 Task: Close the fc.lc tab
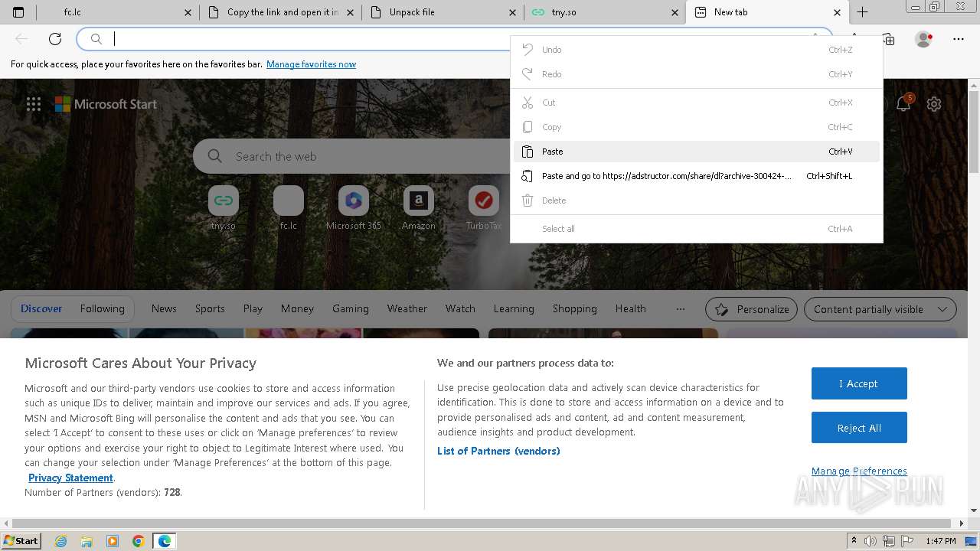tap(189, 12)
